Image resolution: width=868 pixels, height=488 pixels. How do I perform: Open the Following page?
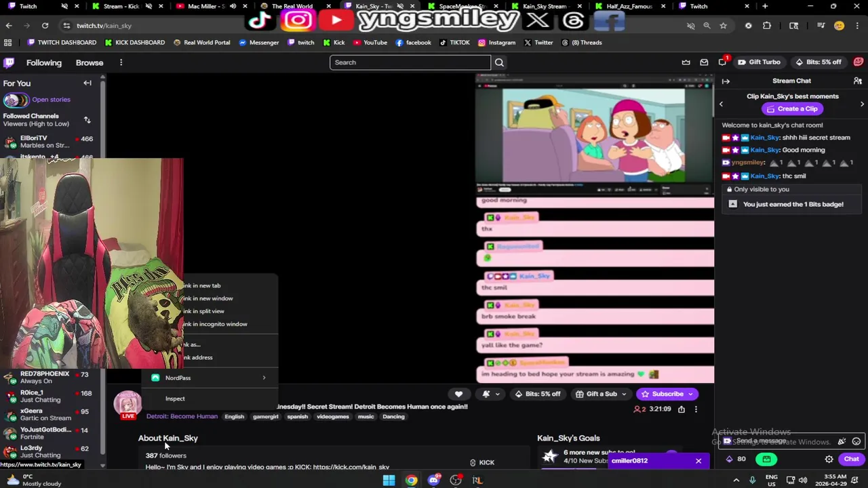coord(44,62)
